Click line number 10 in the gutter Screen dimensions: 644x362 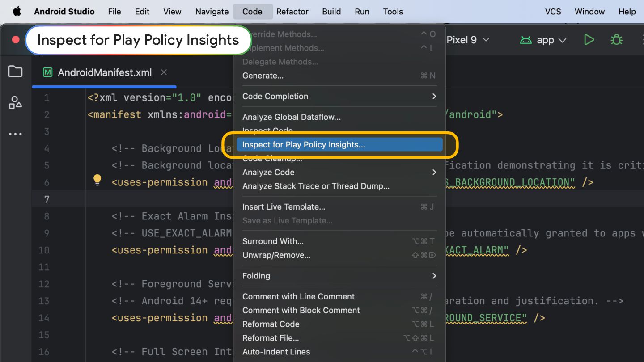[x=44, y=250]
